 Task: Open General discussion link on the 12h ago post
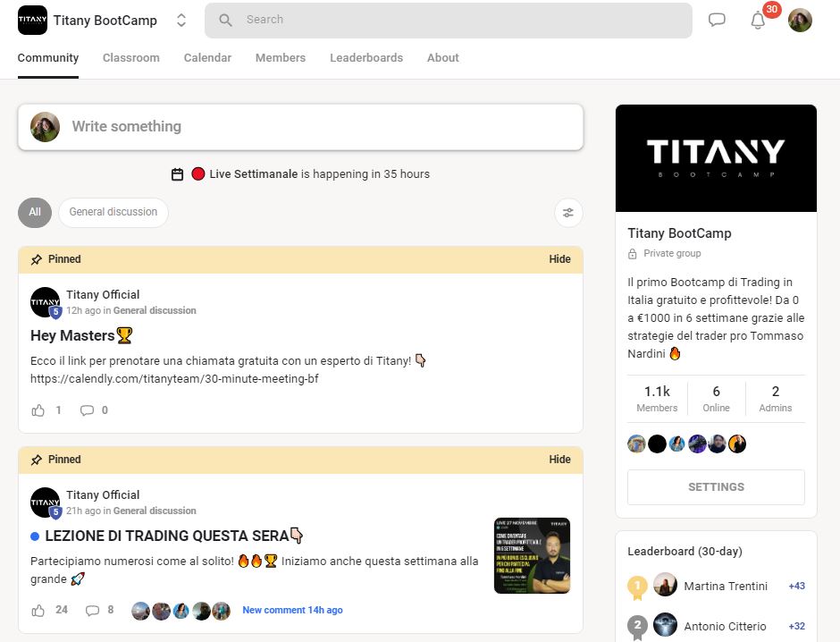point(155,311)
